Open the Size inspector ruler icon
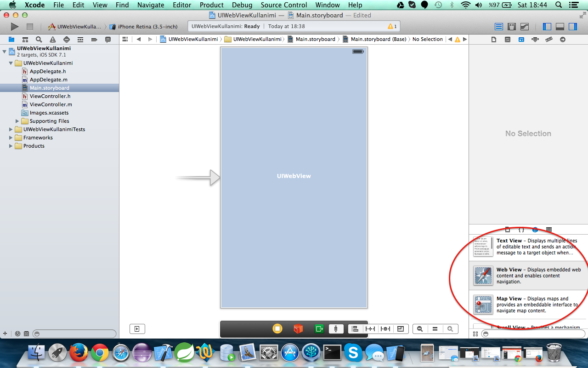 [549, 40]
